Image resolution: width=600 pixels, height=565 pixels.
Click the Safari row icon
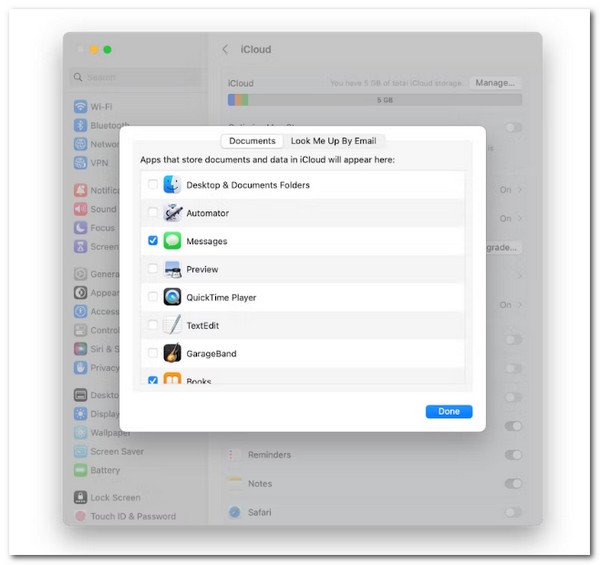click(x=235, y=512)
